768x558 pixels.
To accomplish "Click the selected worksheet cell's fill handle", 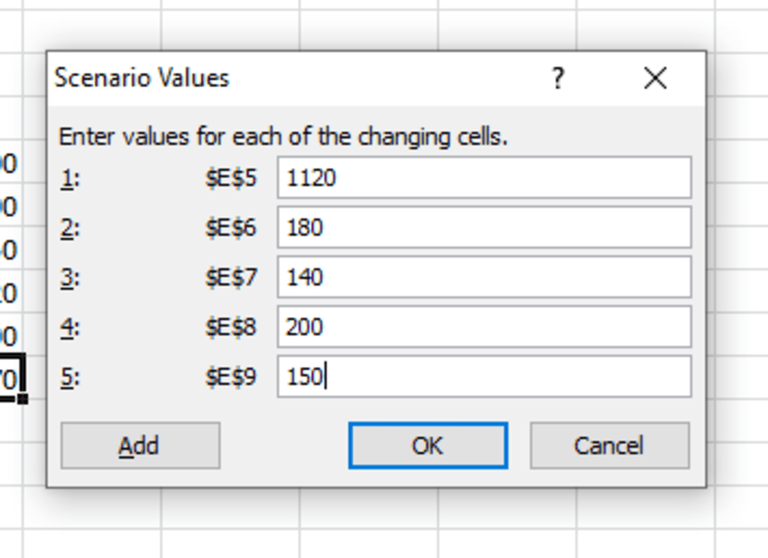I will pyautogui.click(x=22, y=398).
